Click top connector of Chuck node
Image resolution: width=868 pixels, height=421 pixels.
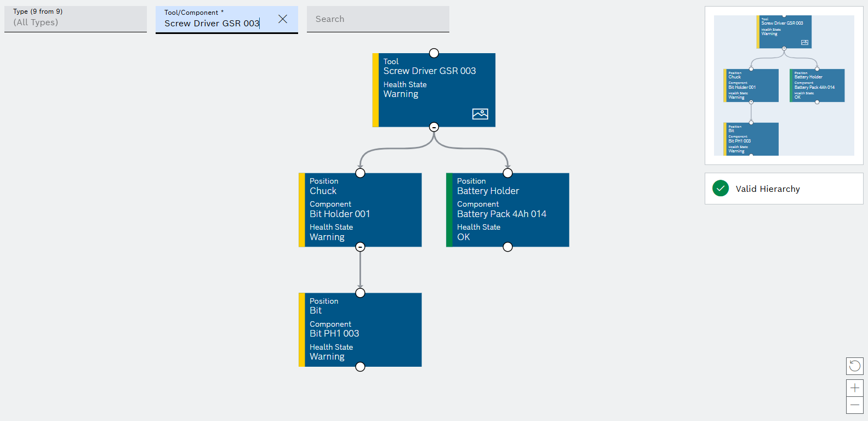tap(360, 173)
